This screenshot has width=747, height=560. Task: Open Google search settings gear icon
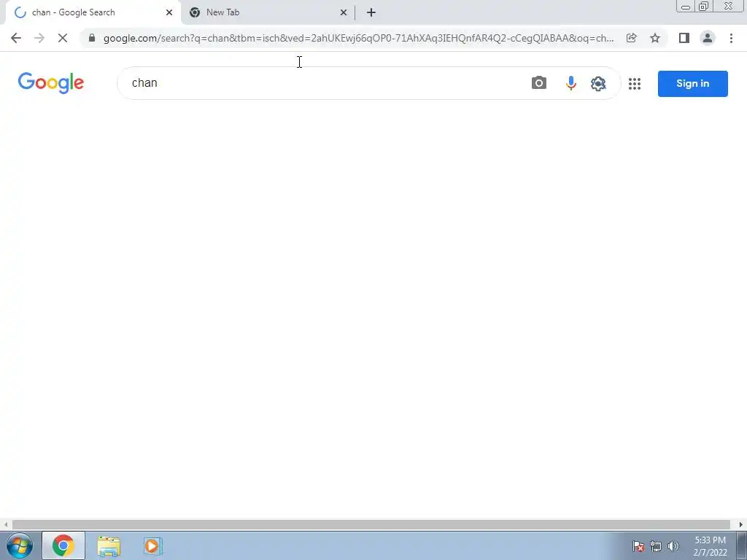(x=598, y=83)
